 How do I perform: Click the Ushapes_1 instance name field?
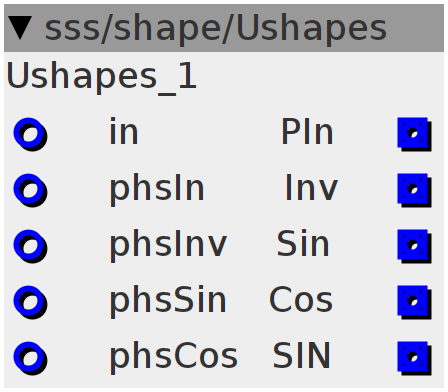point(102,77)
